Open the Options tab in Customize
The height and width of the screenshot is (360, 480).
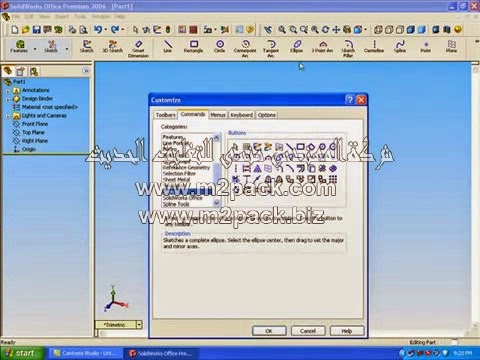click(267, 115)
